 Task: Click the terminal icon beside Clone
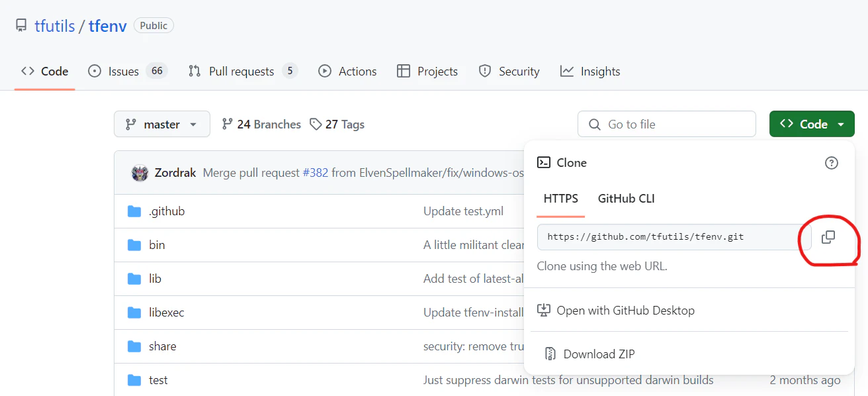click(543, 162)
